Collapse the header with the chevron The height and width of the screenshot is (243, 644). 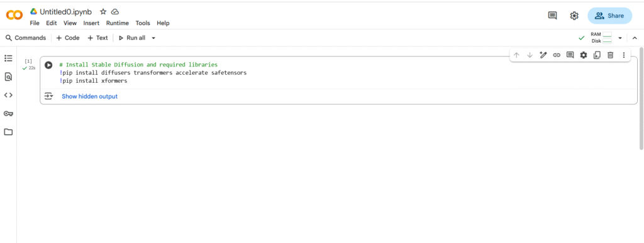coord(635,38)
